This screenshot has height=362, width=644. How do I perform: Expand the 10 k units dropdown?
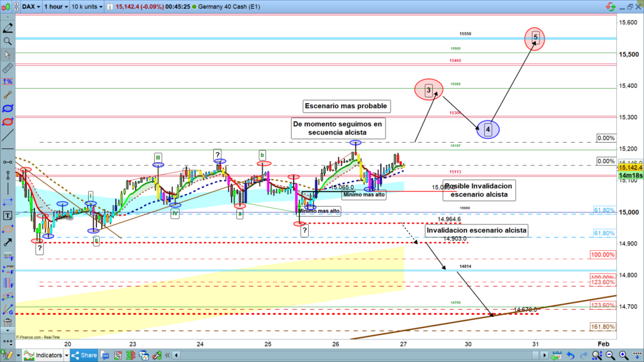(86, 6)
